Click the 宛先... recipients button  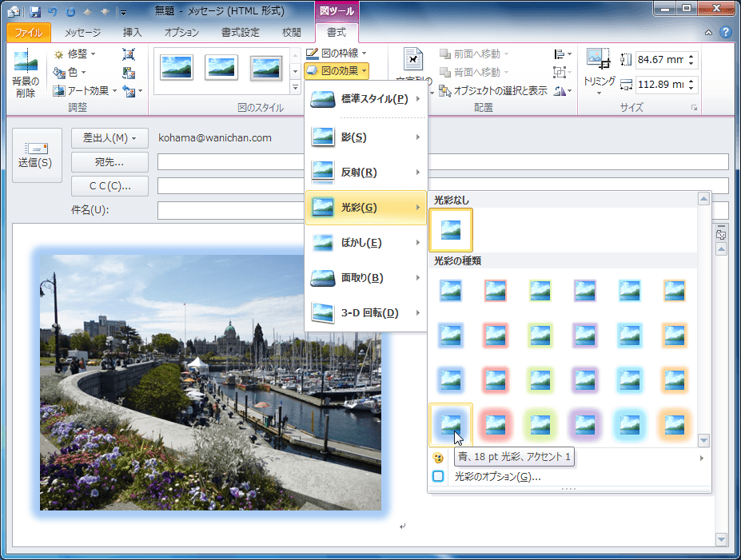(110, 162)
